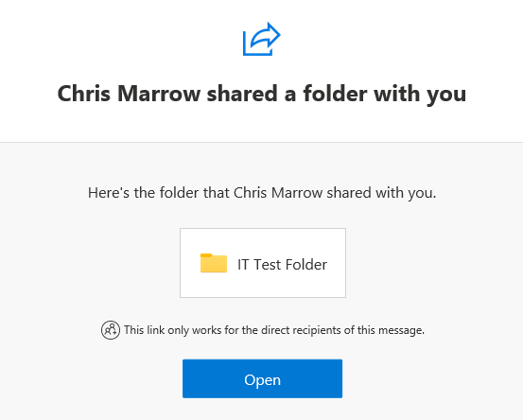The image size is (523, 420).
Task: Click the "This link only works" notice text
Action: [x=274, y=330]
